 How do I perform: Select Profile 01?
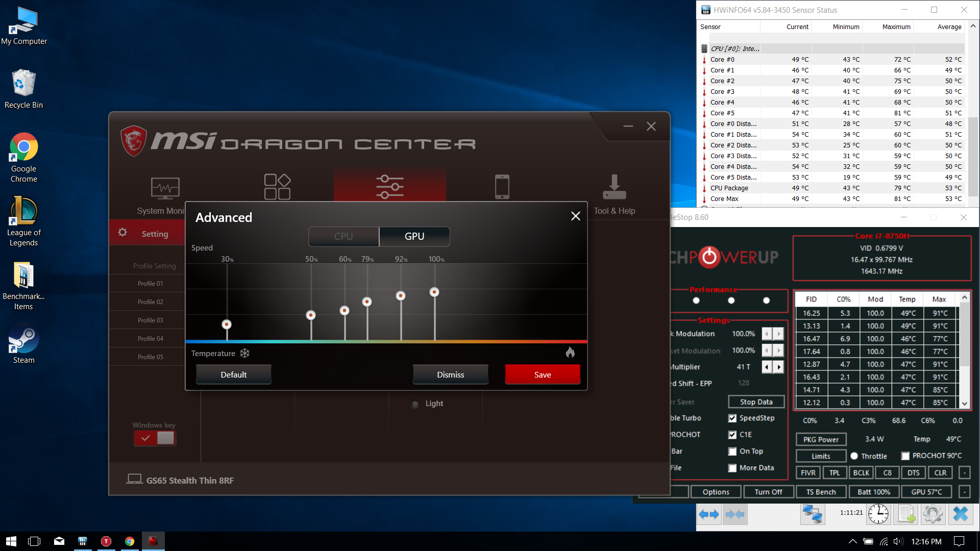tap(150, 283)
